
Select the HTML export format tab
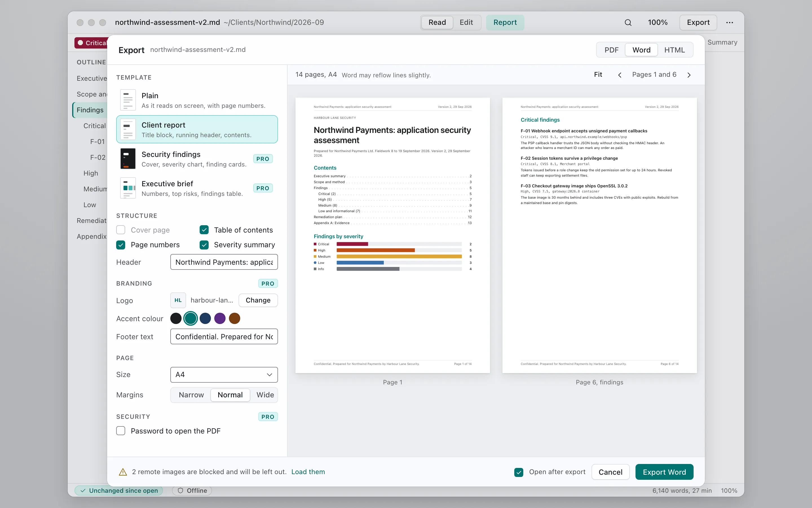(x=674, y=50)
